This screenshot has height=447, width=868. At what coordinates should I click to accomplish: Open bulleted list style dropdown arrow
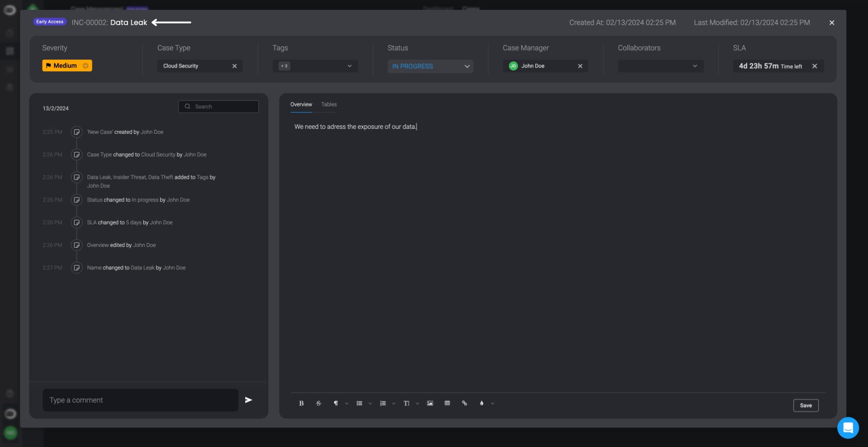pyautogui.click(x=370, y=404)
